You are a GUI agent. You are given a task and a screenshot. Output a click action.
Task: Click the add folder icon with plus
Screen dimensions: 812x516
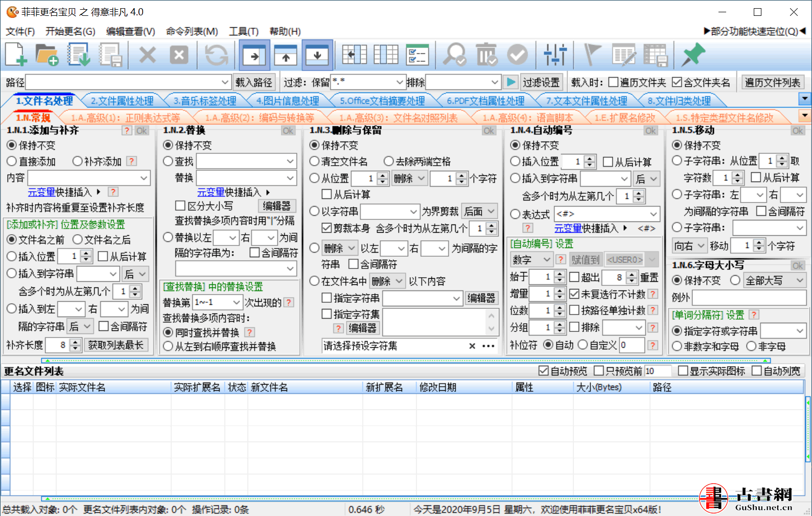tap(48, 55)
